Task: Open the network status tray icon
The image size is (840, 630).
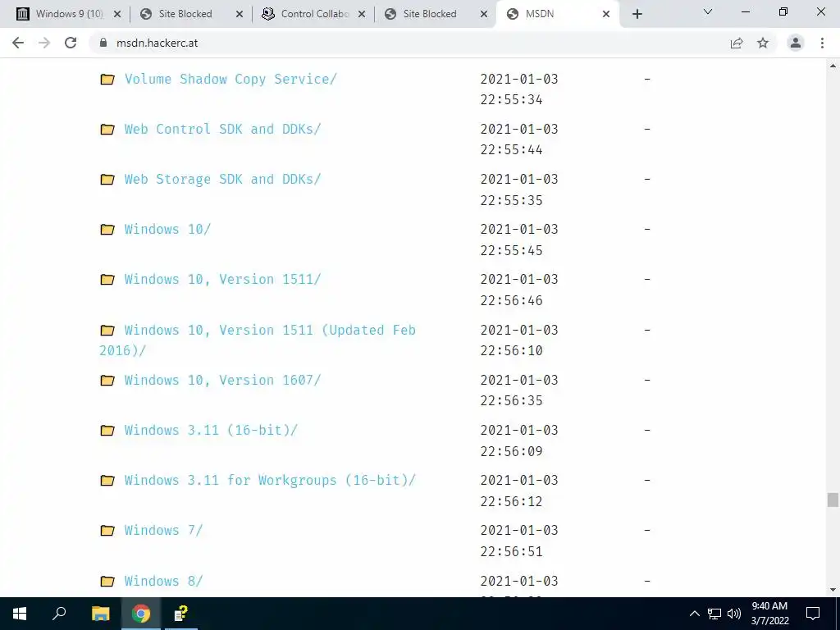Action: tap(714, 614)
